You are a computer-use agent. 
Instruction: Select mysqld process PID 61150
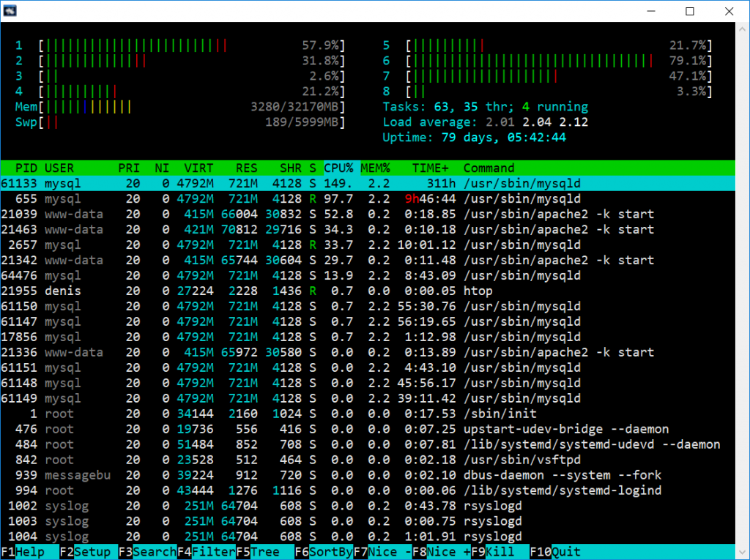pyautogui.click(x=368, y=306)
